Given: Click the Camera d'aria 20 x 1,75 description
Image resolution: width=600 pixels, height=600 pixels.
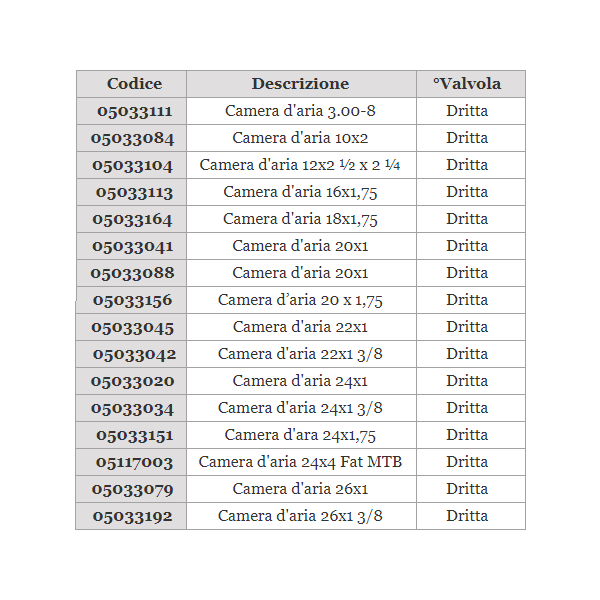Looking at the screenshot, I should pos(300,300).
